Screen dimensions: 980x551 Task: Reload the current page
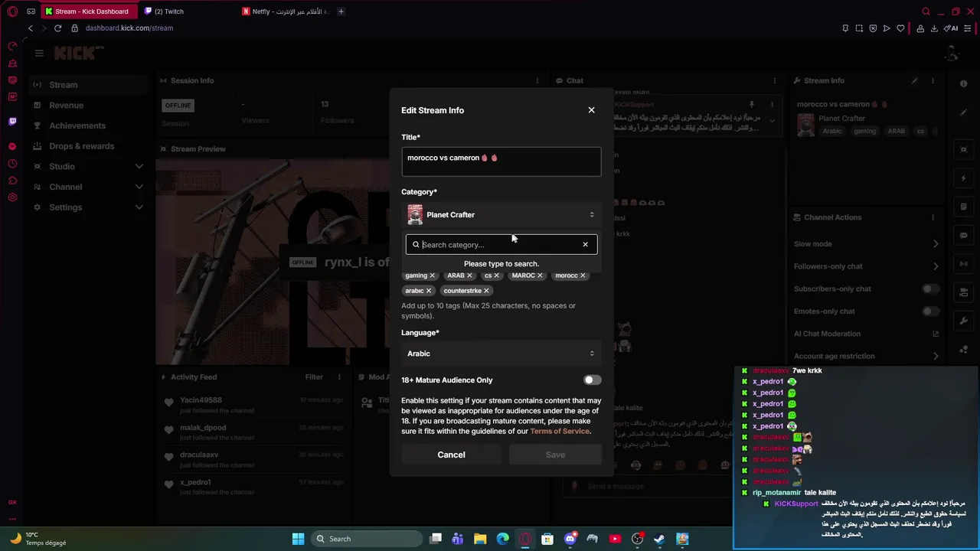pyautogui.click(x=57, y=28)
